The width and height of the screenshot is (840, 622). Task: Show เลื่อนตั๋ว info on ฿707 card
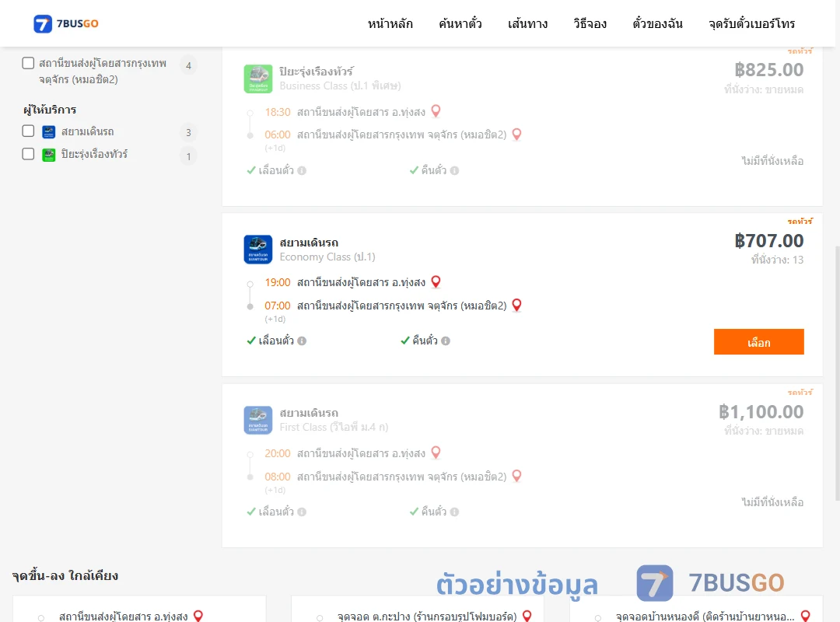click(x=302, y=341)
